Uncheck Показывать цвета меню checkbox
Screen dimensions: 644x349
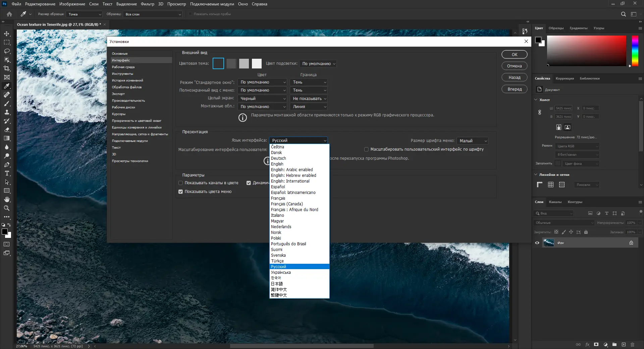click(181, 192)
